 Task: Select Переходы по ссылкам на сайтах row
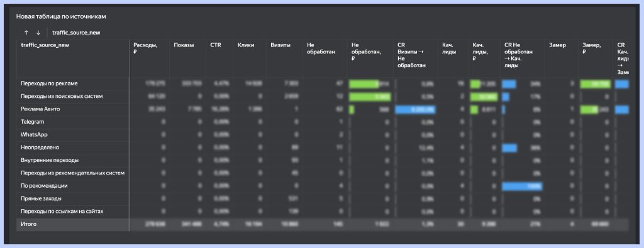click(323, 212)
